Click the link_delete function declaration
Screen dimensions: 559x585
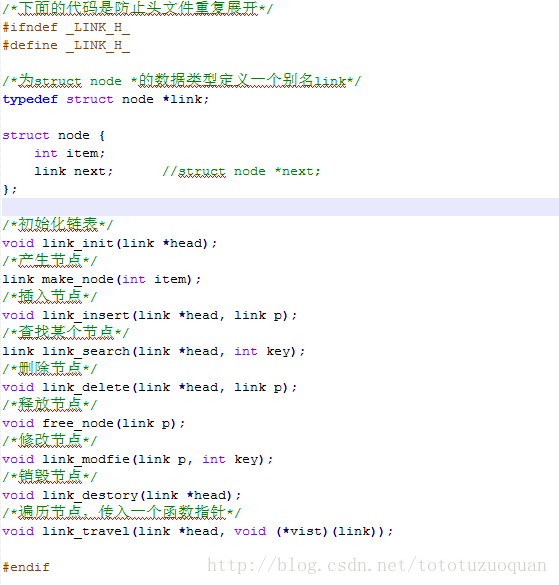click(x=150, y=388)
